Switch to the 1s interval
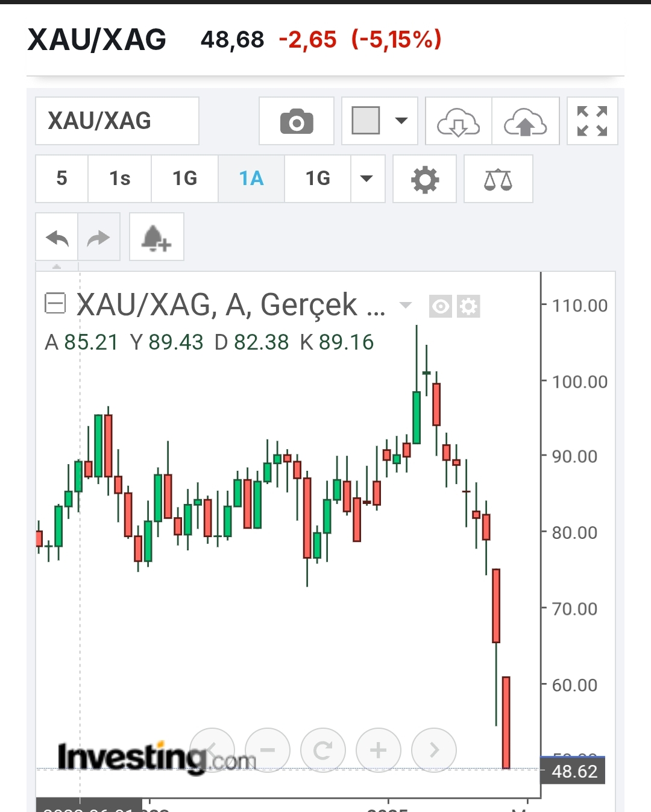 point(119,178)
